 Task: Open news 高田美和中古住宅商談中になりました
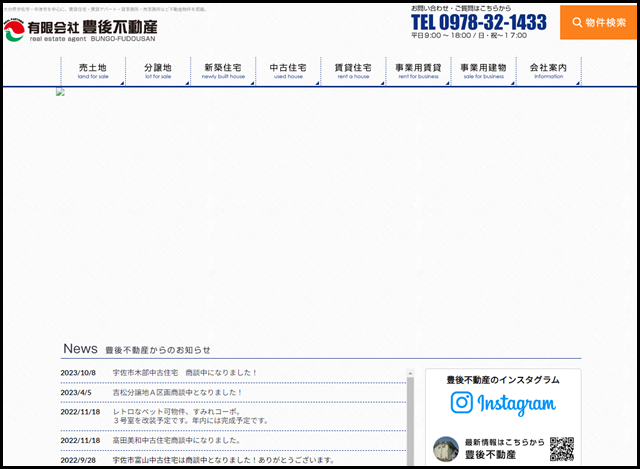coord(177,440)
